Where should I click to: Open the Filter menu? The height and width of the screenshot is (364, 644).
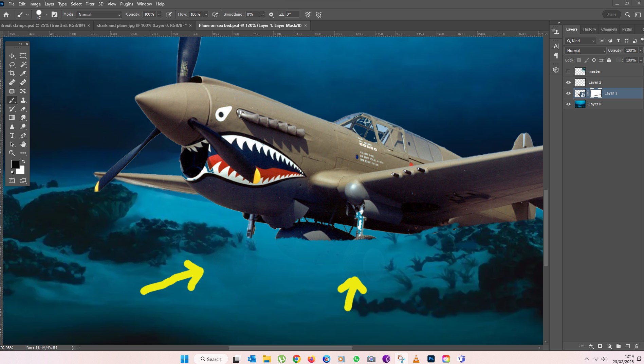[90, 4]
